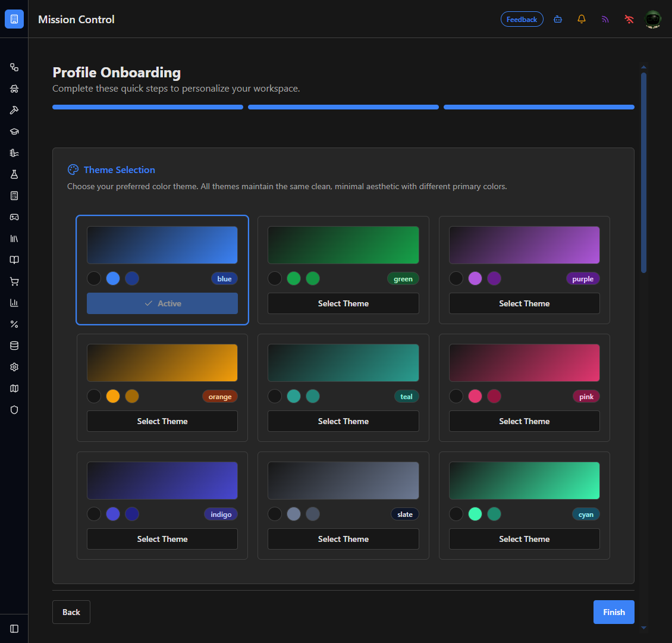The image size is (672, 643).
Task: Click the teal theme name badge
Action: click(406, 397)
